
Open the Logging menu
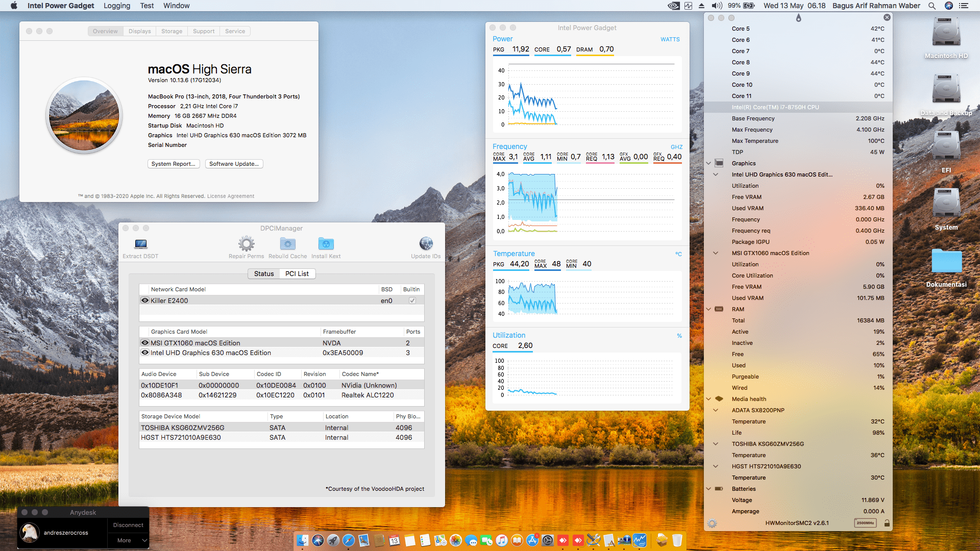(x=117, y=6)
